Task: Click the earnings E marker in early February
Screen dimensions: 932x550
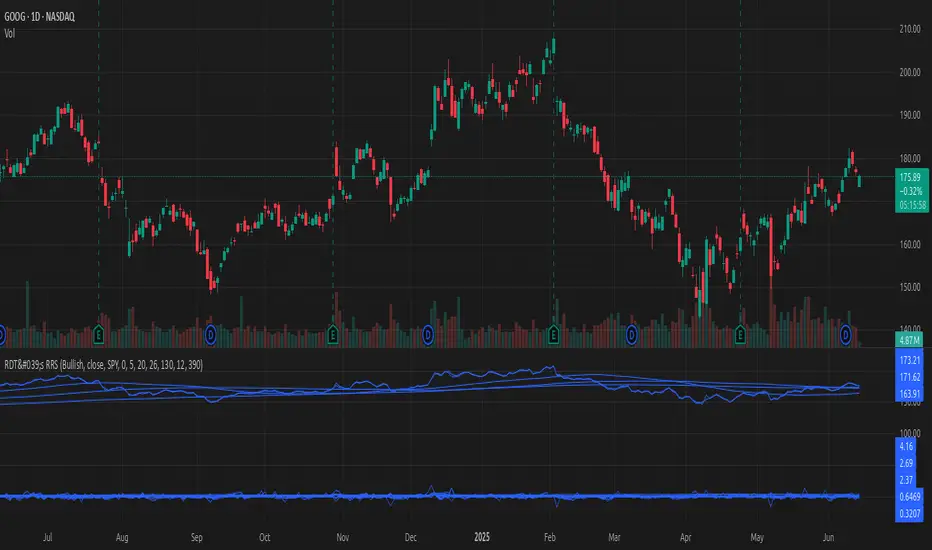Action: tap(553, 335)
